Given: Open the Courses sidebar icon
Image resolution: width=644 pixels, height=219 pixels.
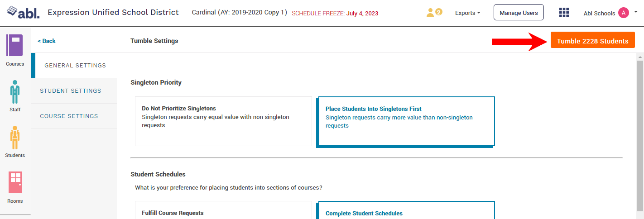Looking at the screenshot, I should (14, 46).
